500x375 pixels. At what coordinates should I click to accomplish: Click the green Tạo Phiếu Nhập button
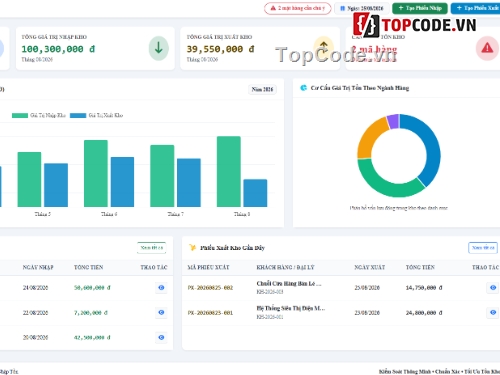click(x=420, y=8)
